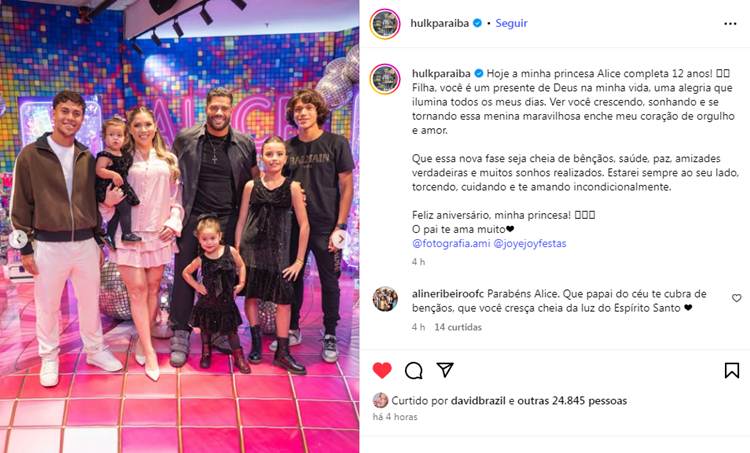Screen dimensions: 750x453
Task: Go to the previous photo with the left arrow
Action: (x=18, y=239)
